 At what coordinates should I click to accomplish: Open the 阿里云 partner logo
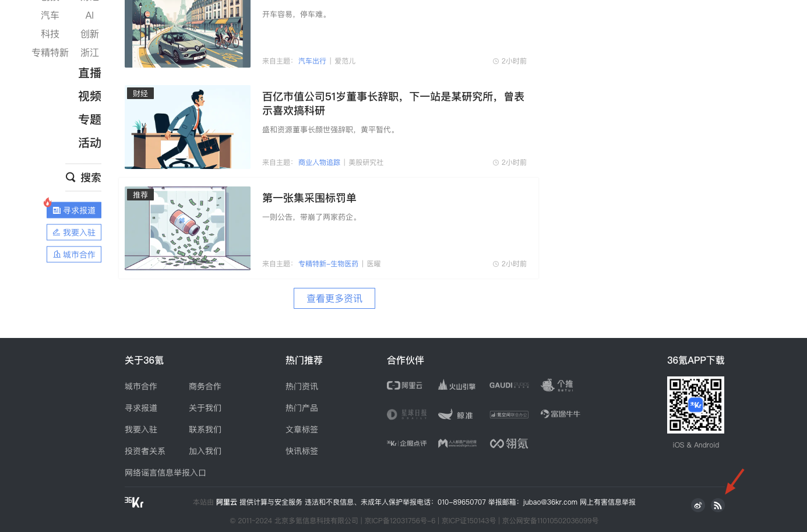404,385
